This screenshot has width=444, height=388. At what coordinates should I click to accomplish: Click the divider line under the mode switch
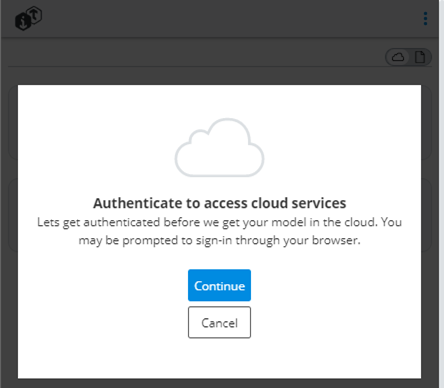(220, 67)
